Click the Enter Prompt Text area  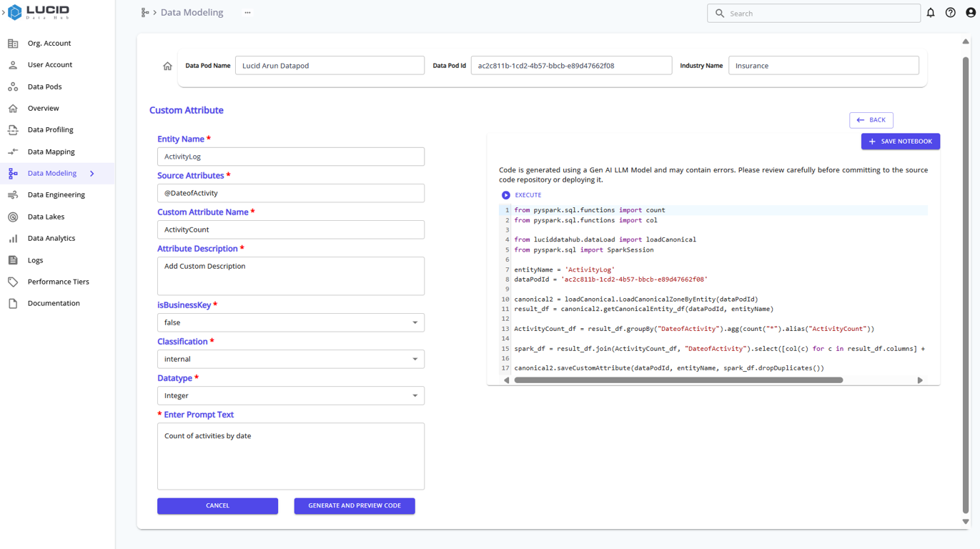click(291, 456)
